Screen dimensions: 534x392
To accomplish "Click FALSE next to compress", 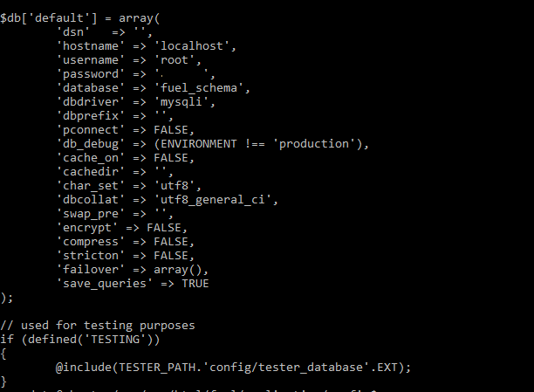I will tap(171, 242).
